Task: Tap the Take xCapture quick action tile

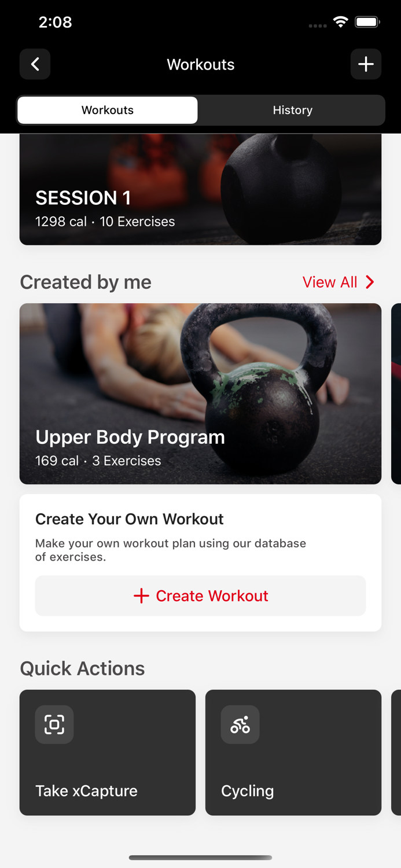Action: tap(108, 752)
